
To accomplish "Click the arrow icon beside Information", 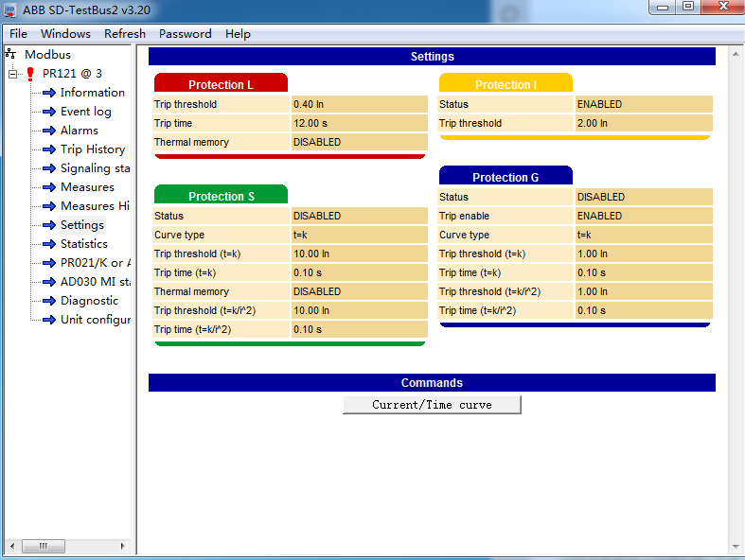I will [49, 93].
